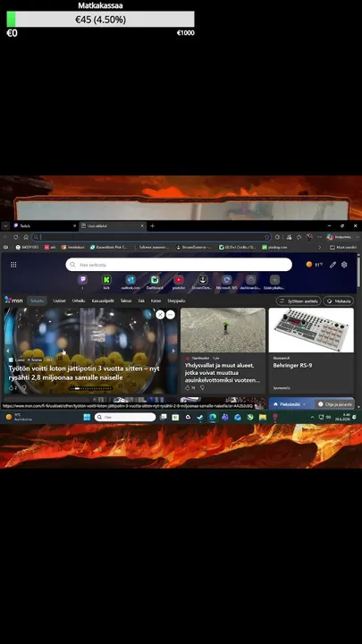This screenshot has height=644, width=362.
Task: Select the Talous feed tab
Action: (126, 301)
